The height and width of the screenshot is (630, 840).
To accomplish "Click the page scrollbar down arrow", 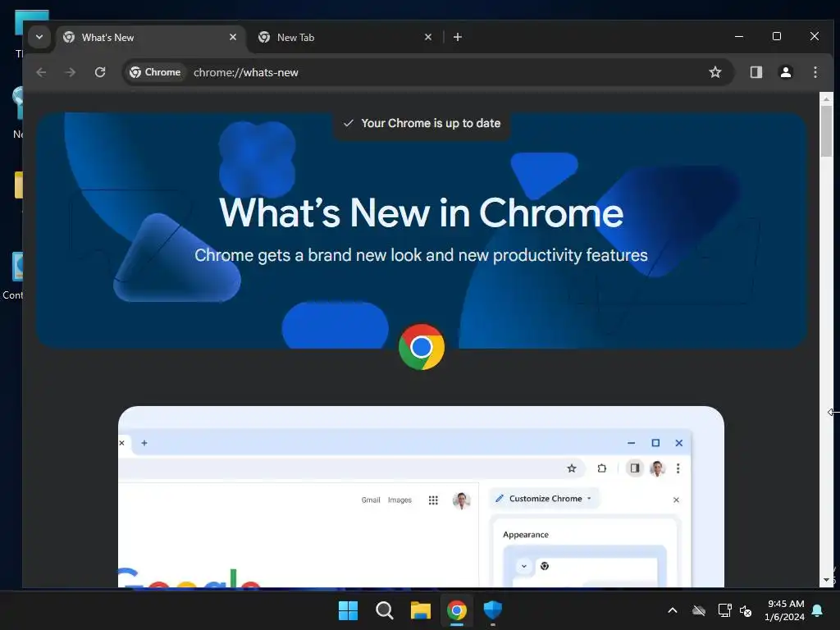I will coord(826,580).
